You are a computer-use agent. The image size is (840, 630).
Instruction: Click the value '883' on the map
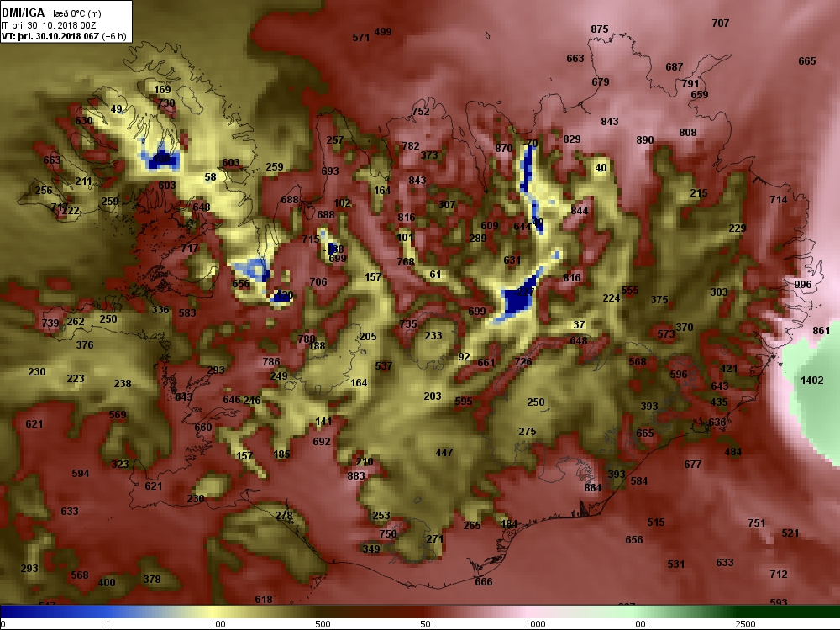(355, 475)
